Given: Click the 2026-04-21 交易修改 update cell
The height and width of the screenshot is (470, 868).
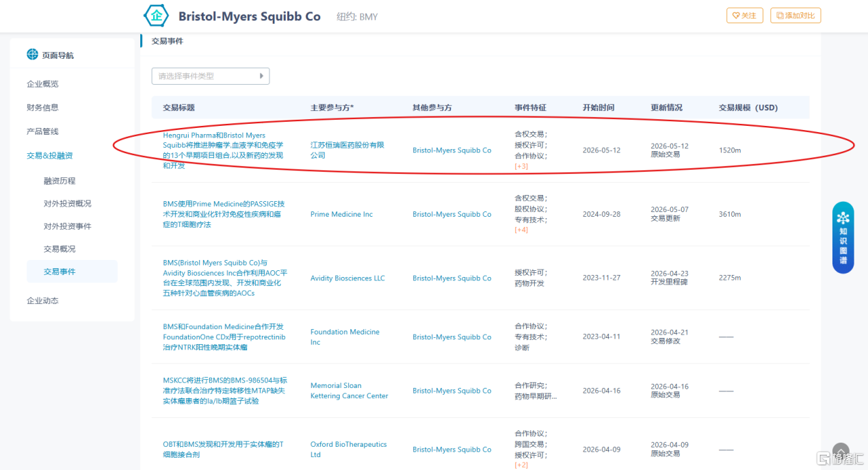Looking at the screenshot, I should tap(670, 337).
